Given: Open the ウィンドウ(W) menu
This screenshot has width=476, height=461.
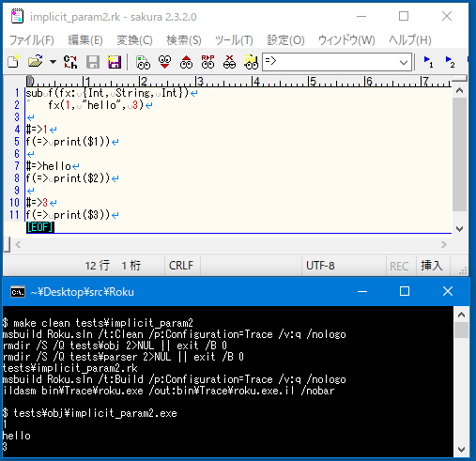Looking at the screenshot, I should (346, 40).
